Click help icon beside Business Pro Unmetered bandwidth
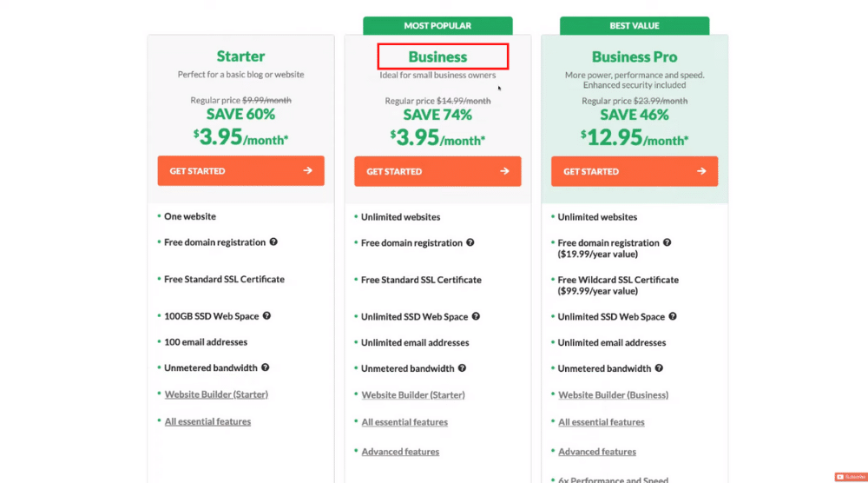 pyautogui.click(x=660, y=368)
